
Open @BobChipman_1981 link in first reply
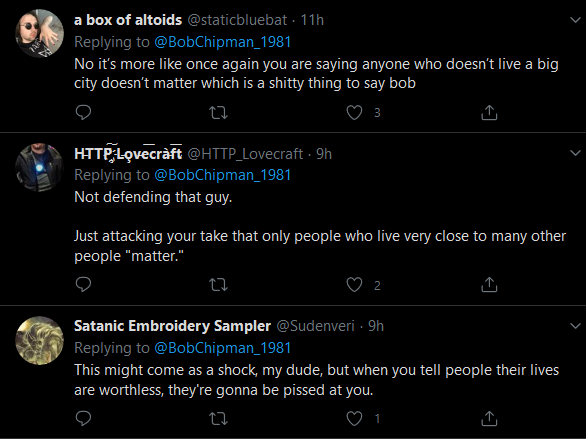tap(222, 42)
